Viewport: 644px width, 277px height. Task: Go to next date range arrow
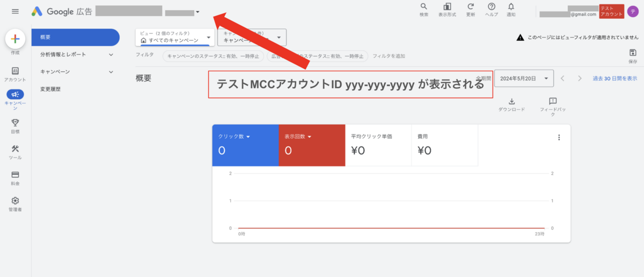coord(580,78)
